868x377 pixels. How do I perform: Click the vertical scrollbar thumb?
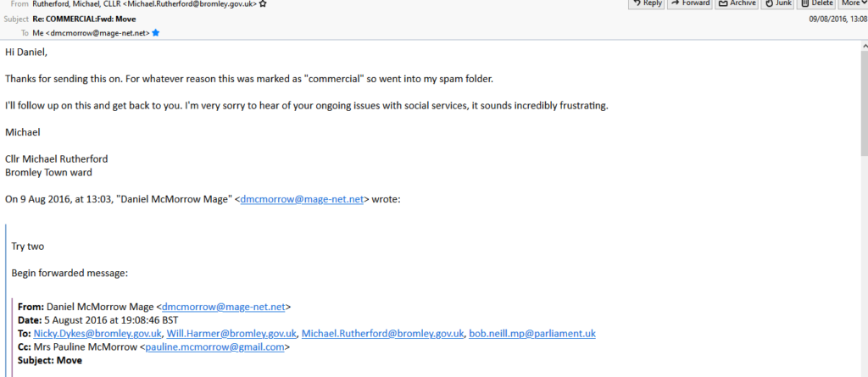pos(864,103)
